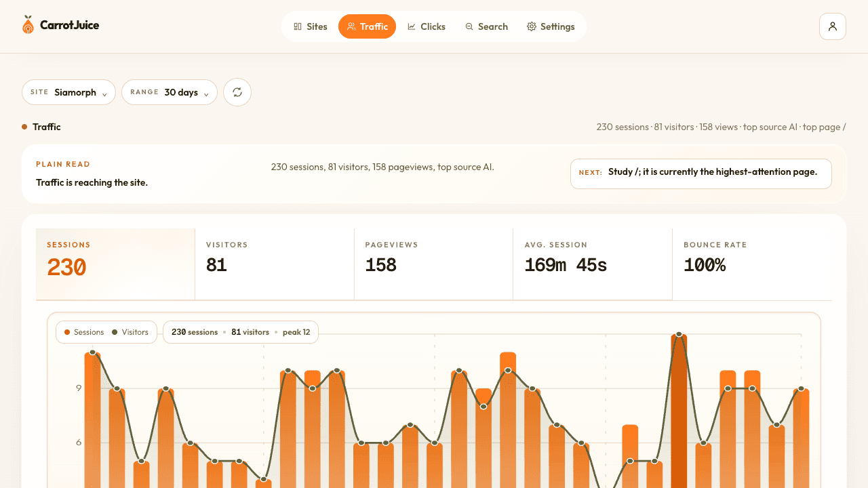868x488 pixels.
Task: Select the Avg. Session metric card
Action: (593, 264)
